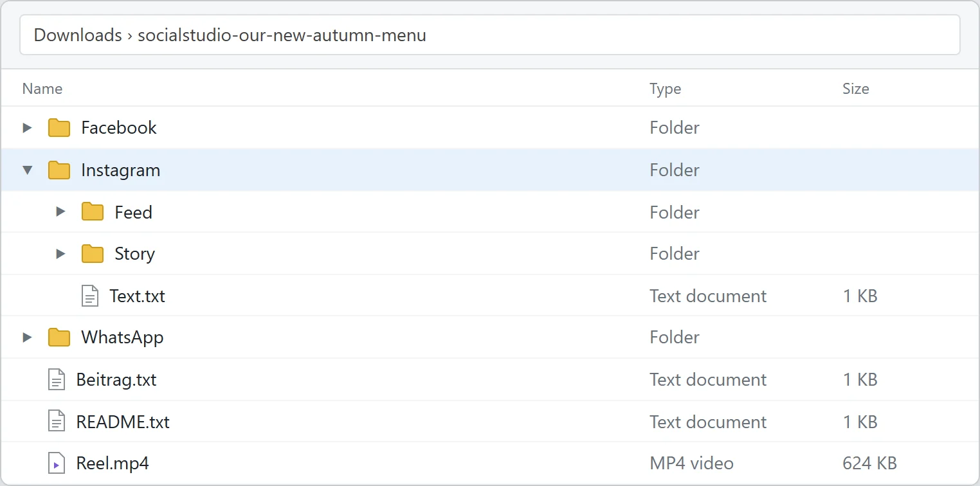This screenshot has height=486, width=980.
Task: Select the WhatsApp folder name
Action: (x=122, y=337)
